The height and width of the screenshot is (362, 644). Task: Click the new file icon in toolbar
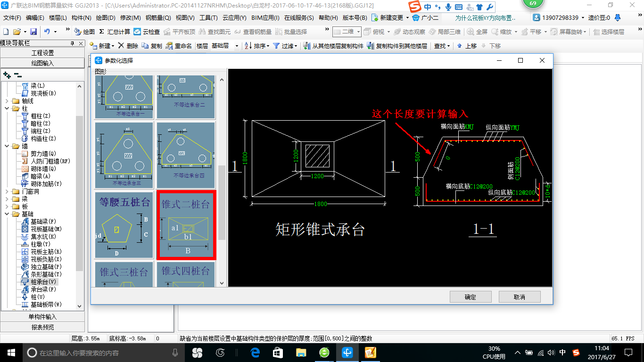(x=6, y=32)
